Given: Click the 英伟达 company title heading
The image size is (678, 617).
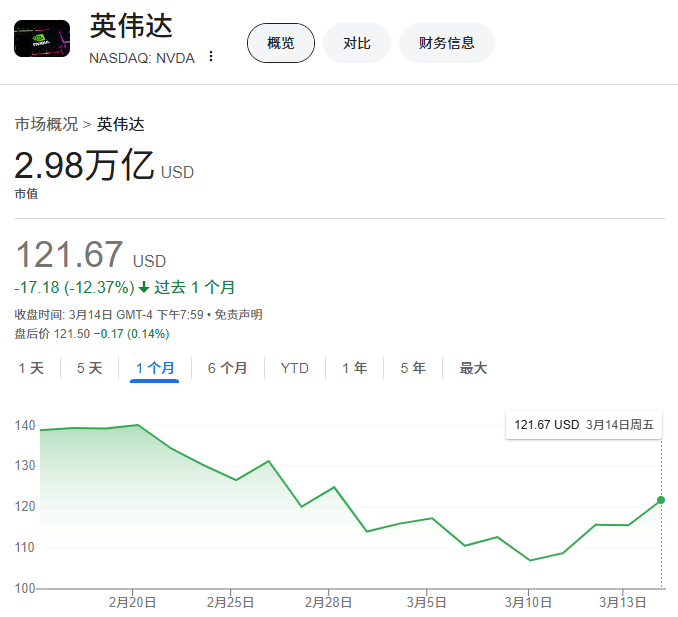Looking at the screenshot, I should tap(131, 26).
